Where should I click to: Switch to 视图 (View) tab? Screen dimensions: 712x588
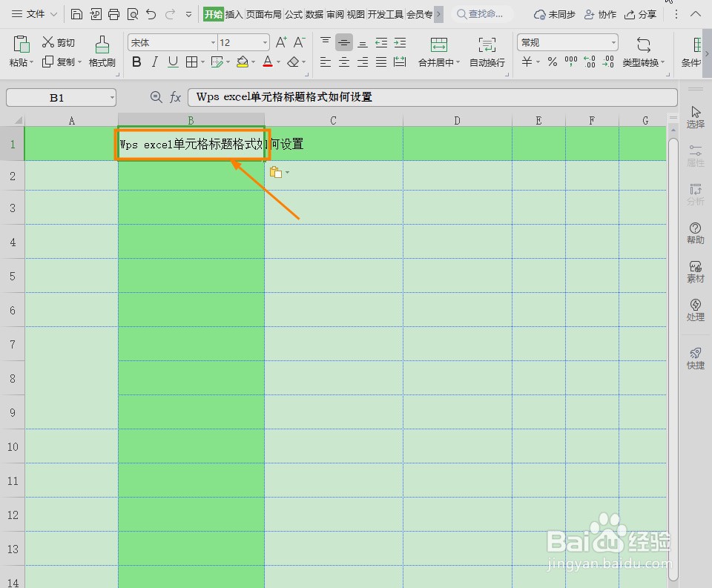355,15
